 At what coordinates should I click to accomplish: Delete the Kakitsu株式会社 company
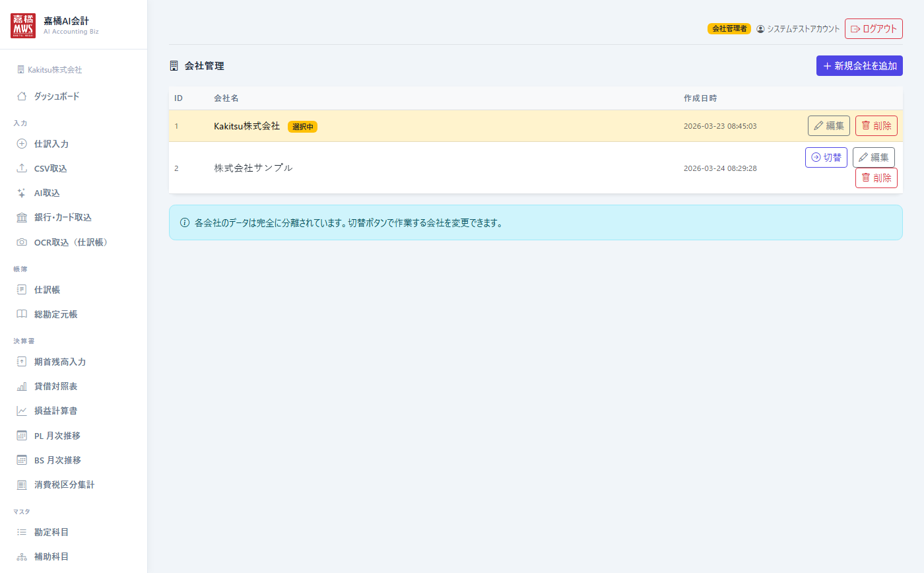[x=876, y=126]
